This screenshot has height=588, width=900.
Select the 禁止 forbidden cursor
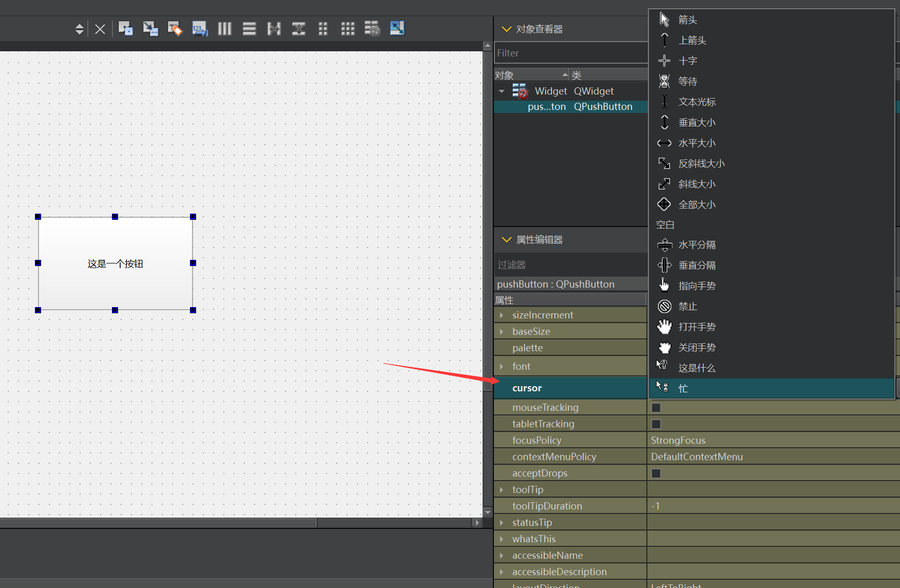[771, 306]
